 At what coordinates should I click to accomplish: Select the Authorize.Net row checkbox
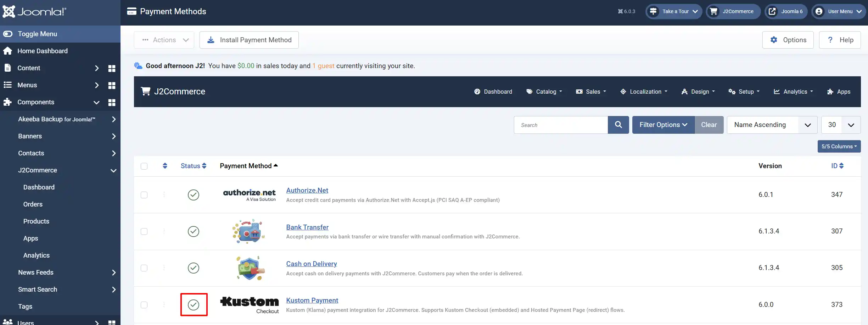(x=144, y=195)
